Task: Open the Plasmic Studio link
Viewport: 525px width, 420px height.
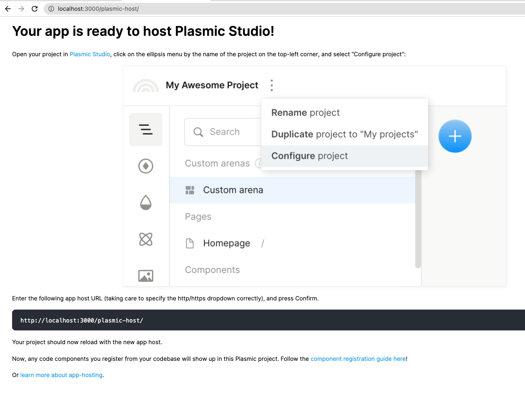Action: pos(90,54)
